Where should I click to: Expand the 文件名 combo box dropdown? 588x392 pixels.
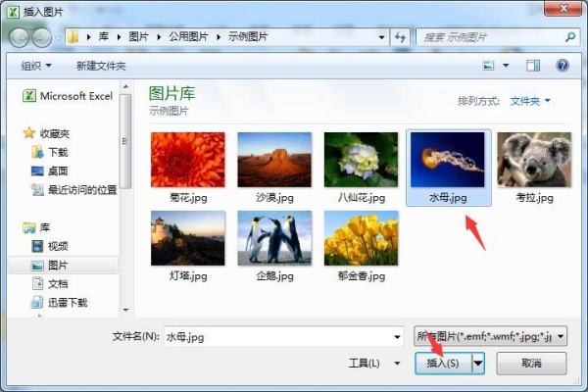point(397,337)
